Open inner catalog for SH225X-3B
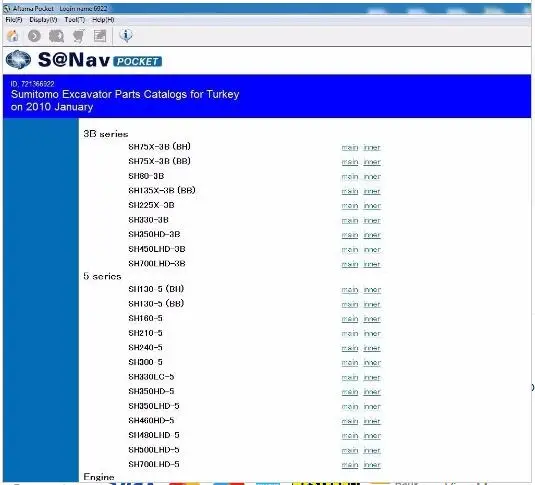 (372, 205)
